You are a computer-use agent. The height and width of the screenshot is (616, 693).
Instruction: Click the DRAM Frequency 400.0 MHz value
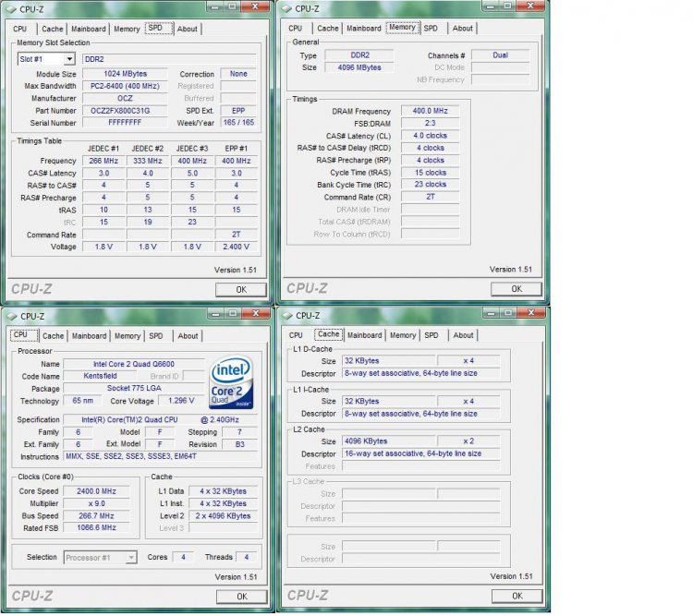click(x=430, y=111)
